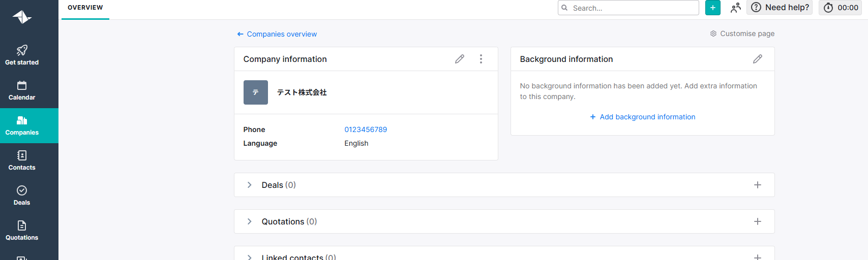
Task: Start the timer showing 00:00
Action: click(x=841, y=8)
